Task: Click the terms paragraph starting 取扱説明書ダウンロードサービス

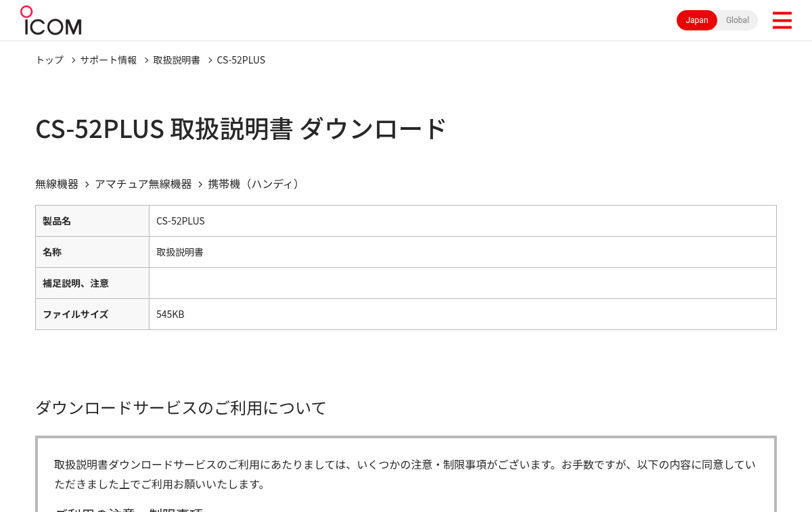Action: click(405, 474)
